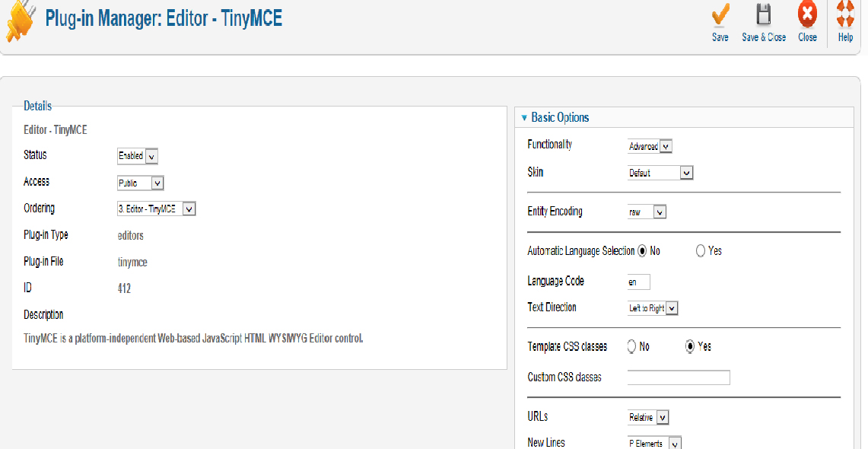868x449 pixels.
Task: Click the Custom CSS classes label
Action: point(564,377)
